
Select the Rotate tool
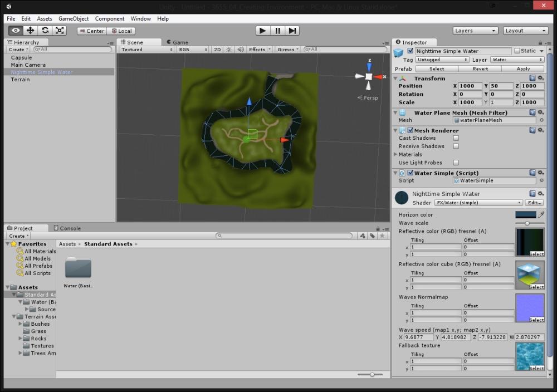click(45, 31)
